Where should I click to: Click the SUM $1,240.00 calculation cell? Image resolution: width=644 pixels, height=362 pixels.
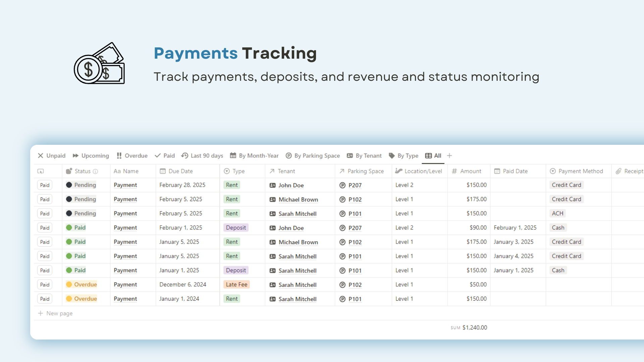tap(469, 327)
